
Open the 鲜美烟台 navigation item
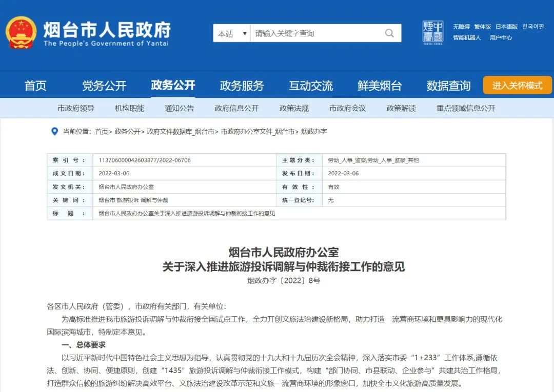tap(380, 86)
